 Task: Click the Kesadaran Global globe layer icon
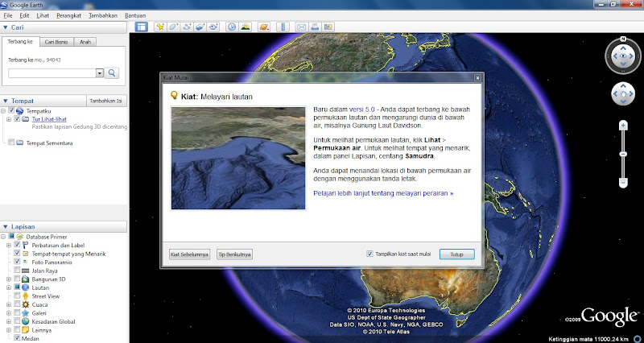(26, 321)
